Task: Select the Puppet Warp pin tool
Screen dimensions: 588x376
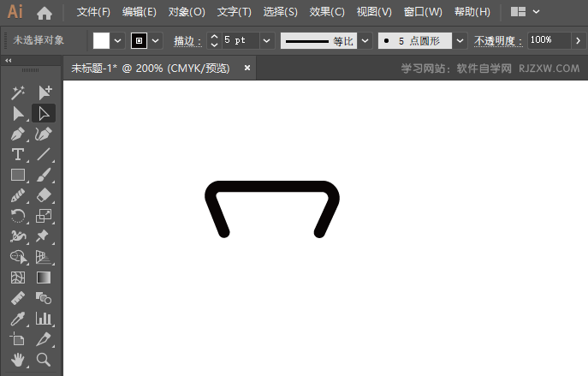Action: [x=44, y=236]
